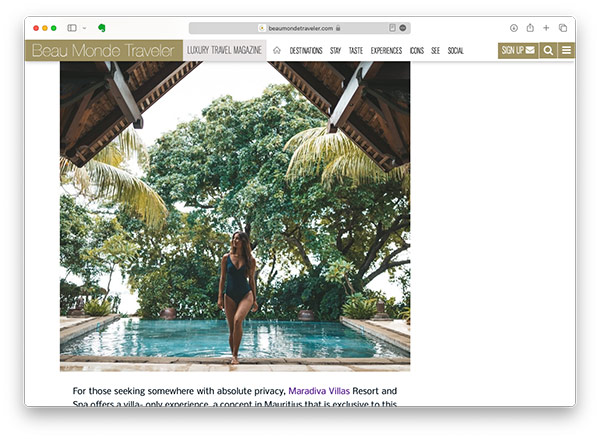
Task: Click the Sign Up button
Action: (x=517, y=50)
